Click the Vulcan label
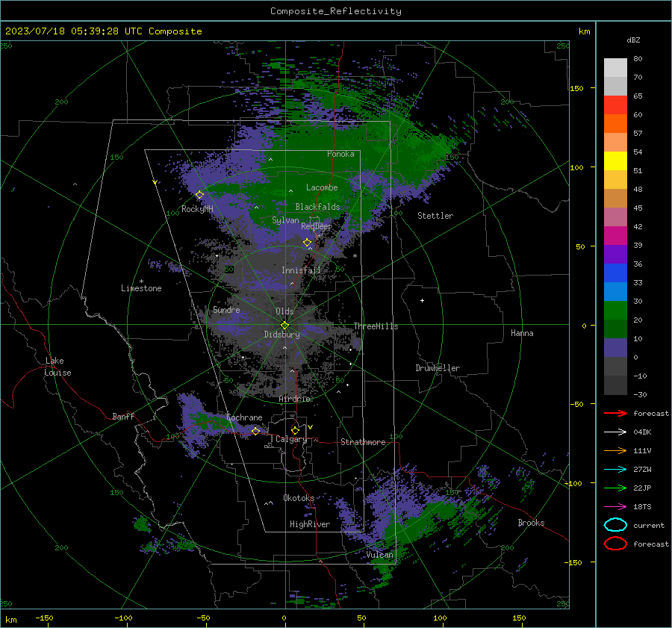 coord(379,555)
